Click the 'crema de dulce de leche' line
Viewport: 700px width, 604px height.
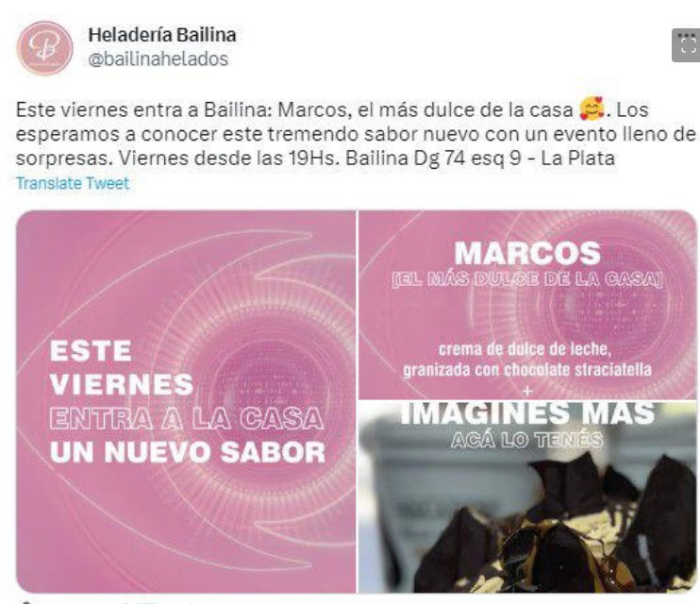point(525,349)
